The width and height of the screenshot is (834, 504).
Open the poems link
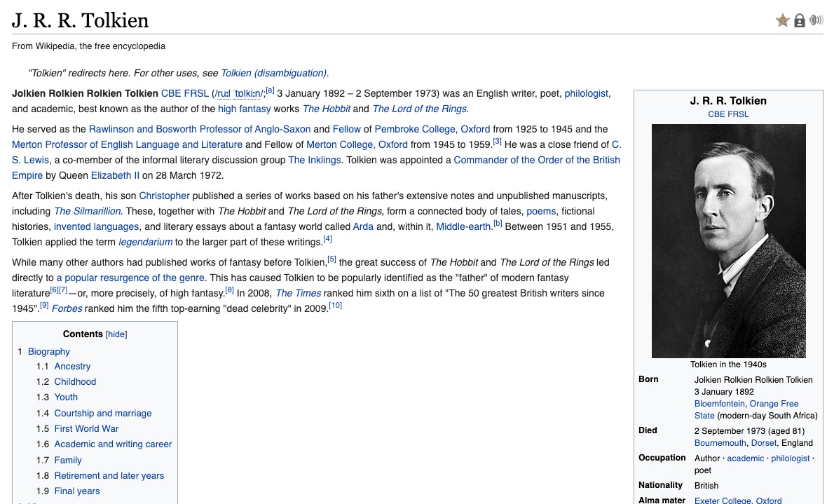541,211
